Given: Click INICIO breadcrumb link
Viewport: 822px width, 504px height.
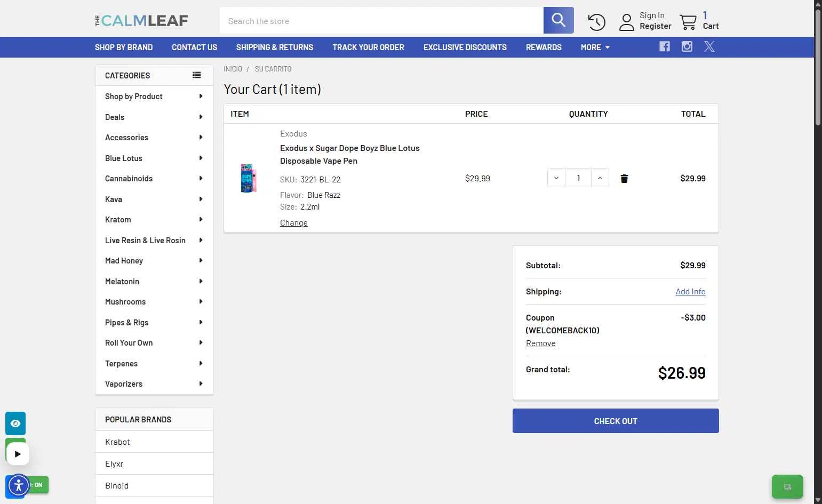Looking at the screenshot, I should click(233, 69).
